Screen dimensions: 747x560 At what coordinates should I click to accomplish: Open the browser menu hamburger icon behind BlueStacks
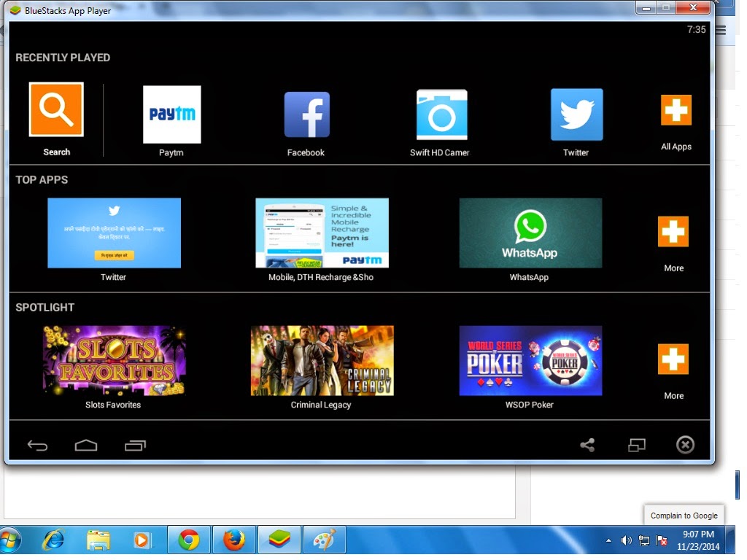tap(721, 30)
